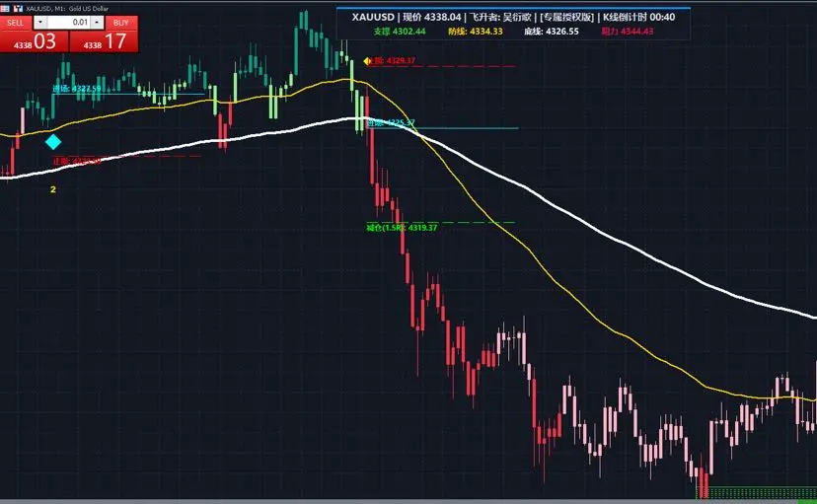Screen dimensions: 817x504
Task: Click the one-click trading panel grid icon
Action: point(5,8)
